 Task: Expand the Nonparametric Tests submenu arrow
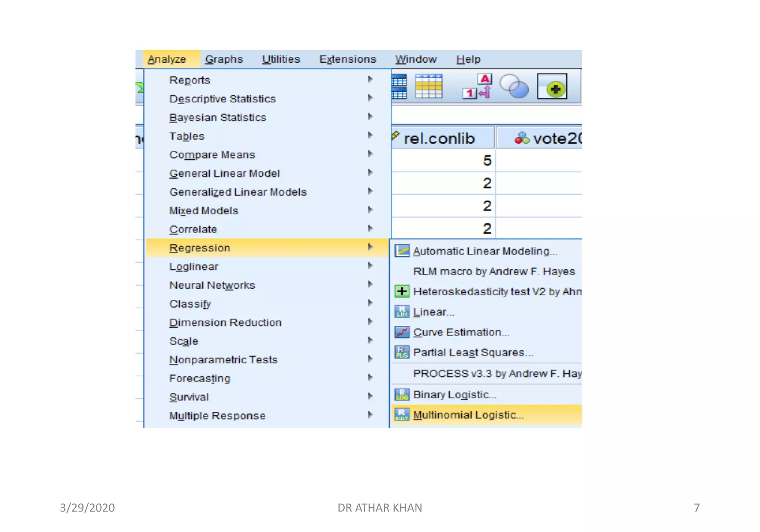[370, 359]
